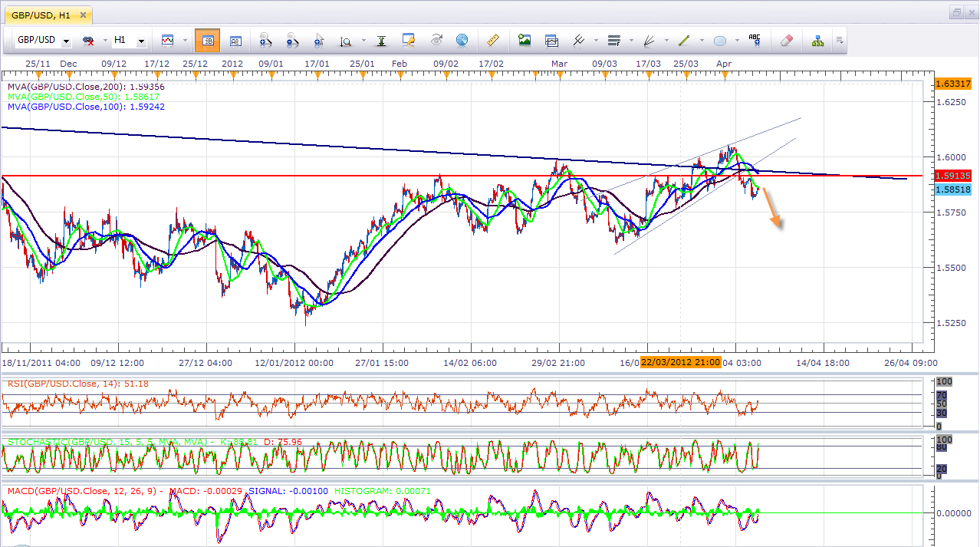Click the autoscale vertical fit icon
The width and height of the screenshot is (980, 547).
pos(381,41)
